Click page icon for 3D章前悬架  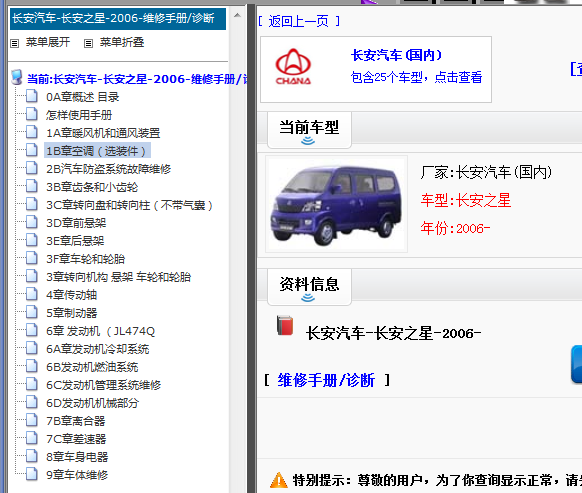coord(32,222)
